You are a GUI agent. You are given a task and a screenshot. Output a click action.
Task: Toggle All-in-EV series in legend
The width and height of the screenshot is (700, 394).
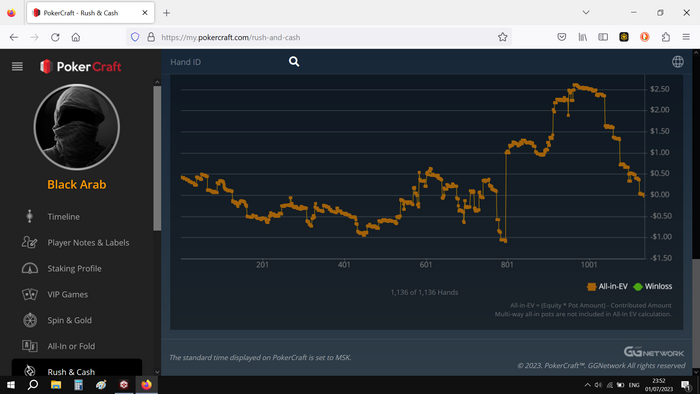pyautogui.click(x=607, y=286)
